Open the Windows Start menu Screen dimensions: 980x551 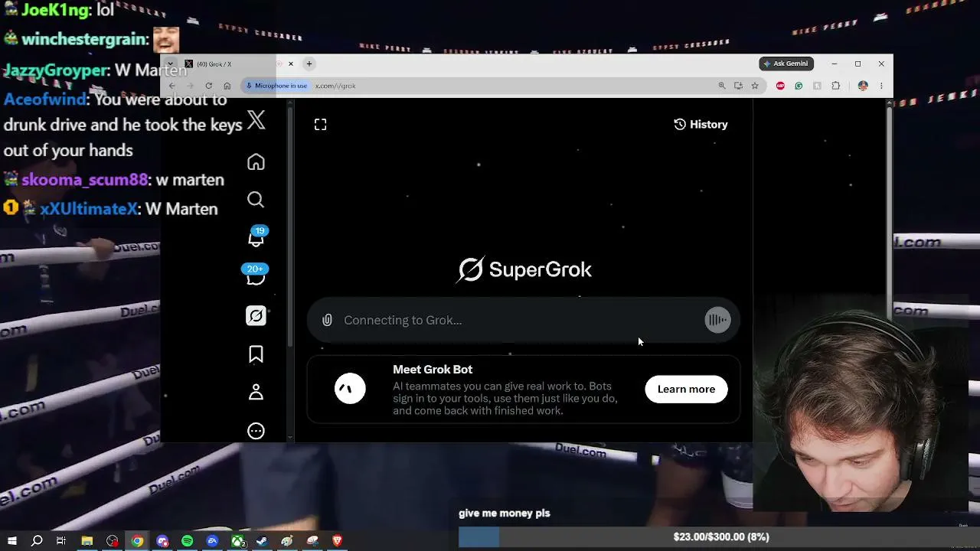click(12, 541)
